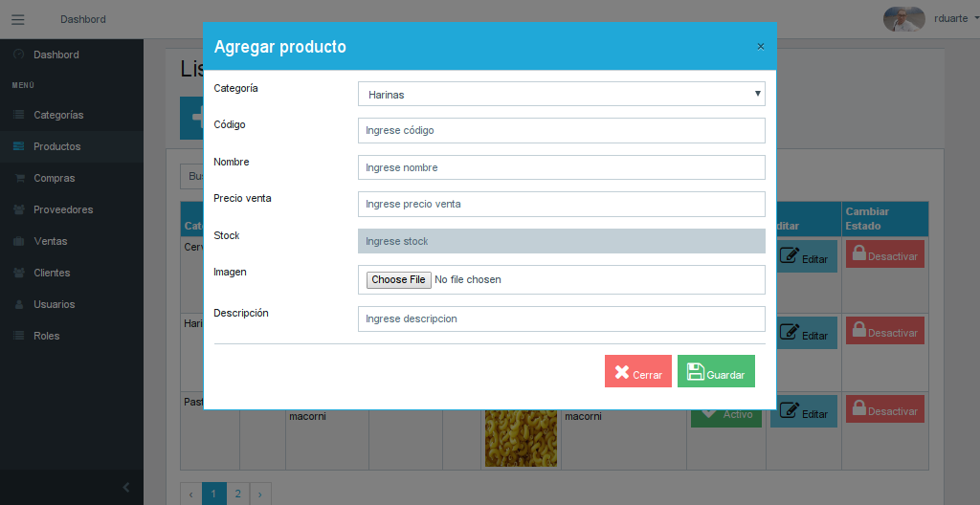
Task: Open Roles in the sidebar menu
Action: (x=46, y=336)
